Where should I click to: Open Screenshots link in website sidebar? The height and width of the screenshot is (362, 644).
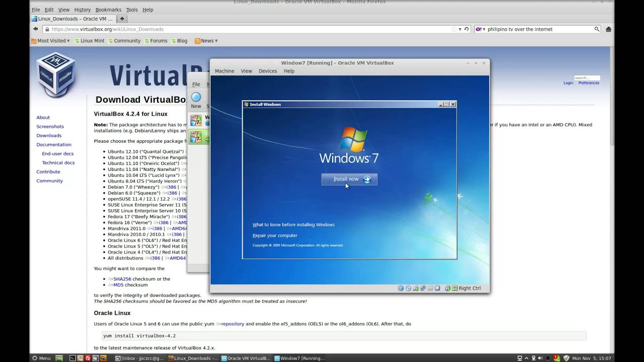click(x=50, y=126)
